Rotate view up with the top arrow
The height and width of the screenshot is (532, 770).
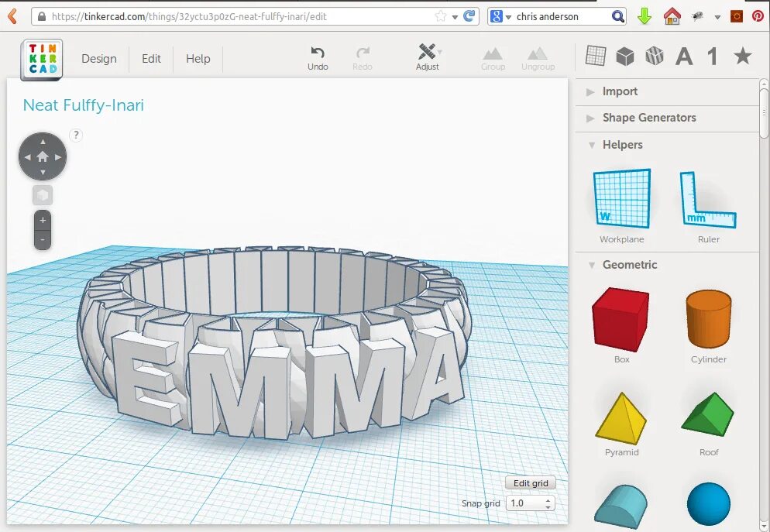point(43,142)
